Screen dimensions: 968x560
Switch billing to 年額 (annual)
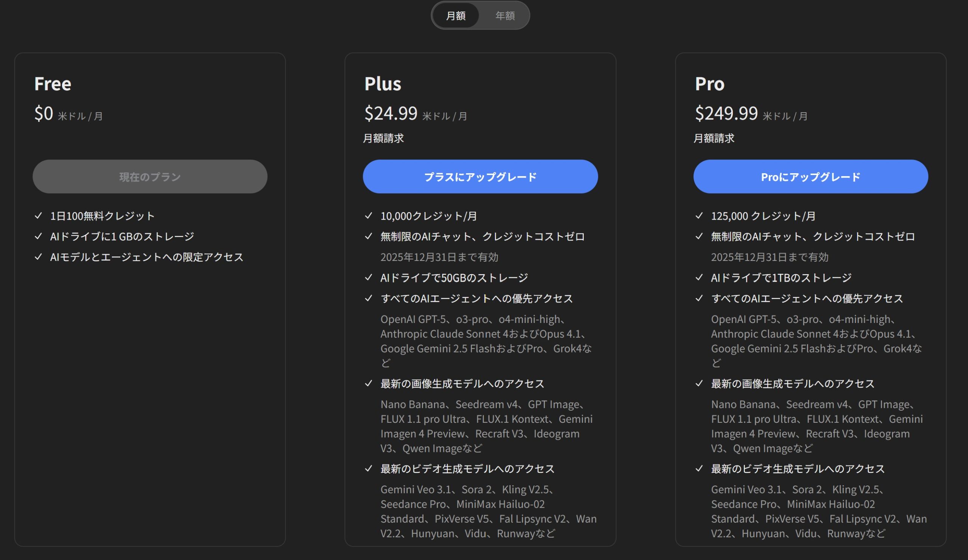point(505,16)
